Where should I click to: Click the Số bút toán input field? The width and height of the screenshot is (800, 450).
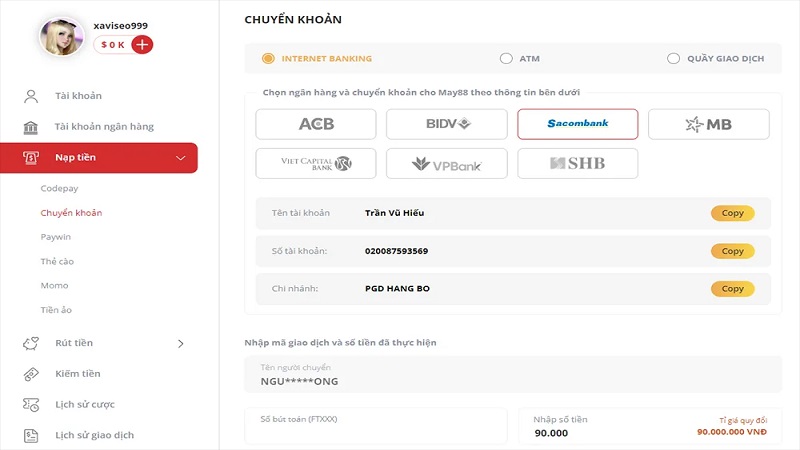click(x=376, y=426)
